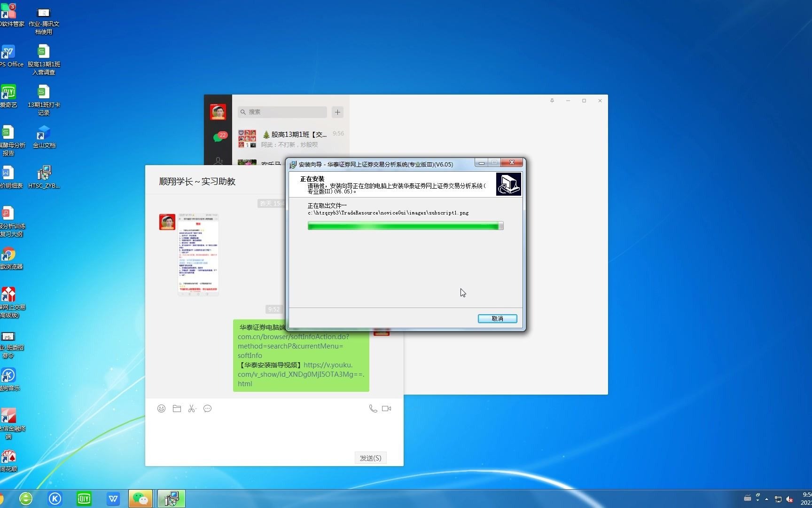This screenshot has height=508, width=812.
Task: Open the 金山文档 desktop shortcut
Action: coord(44,137)
